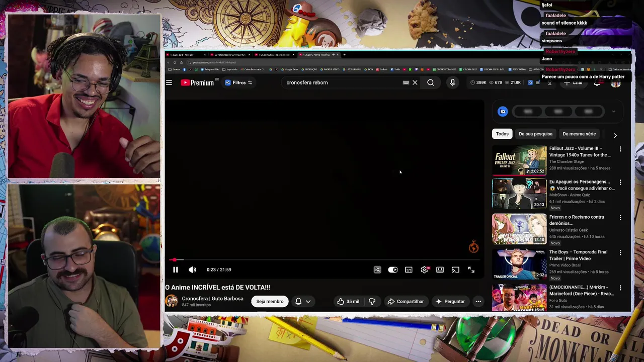
Task: Expand the notification bell dropdown
Action: (303, 301)
